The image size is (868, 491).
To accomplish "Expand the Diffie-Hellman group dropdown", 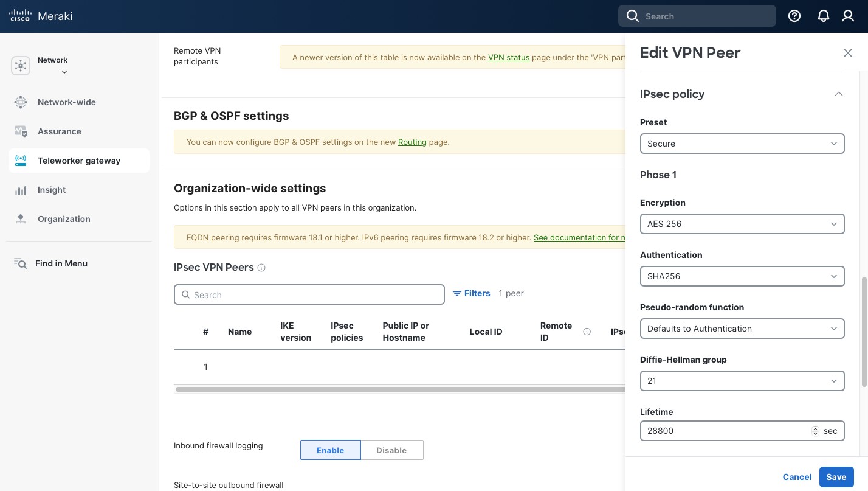I will (742, 381).
